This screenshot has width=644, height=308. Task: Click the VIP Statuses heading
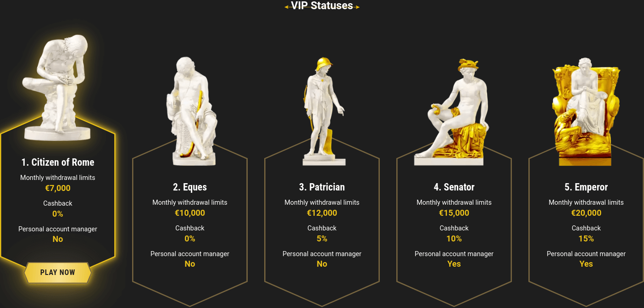[x=322, y=6]
